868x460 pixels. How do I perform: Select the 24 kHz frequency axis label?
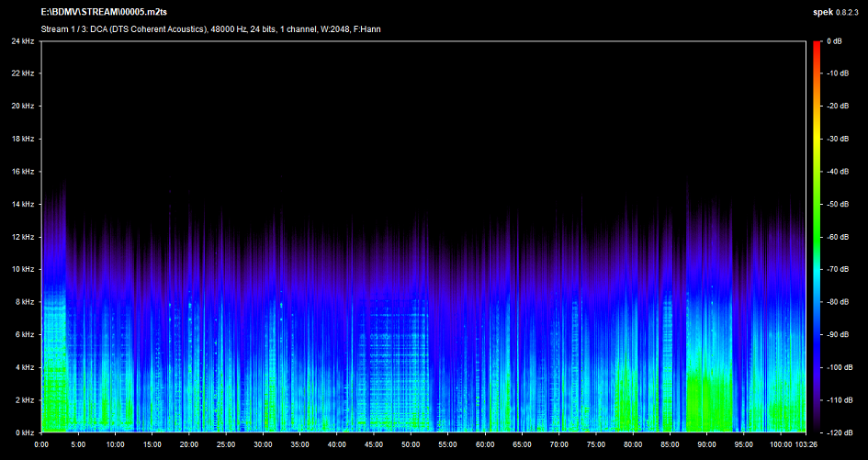(x=23, y=41)
